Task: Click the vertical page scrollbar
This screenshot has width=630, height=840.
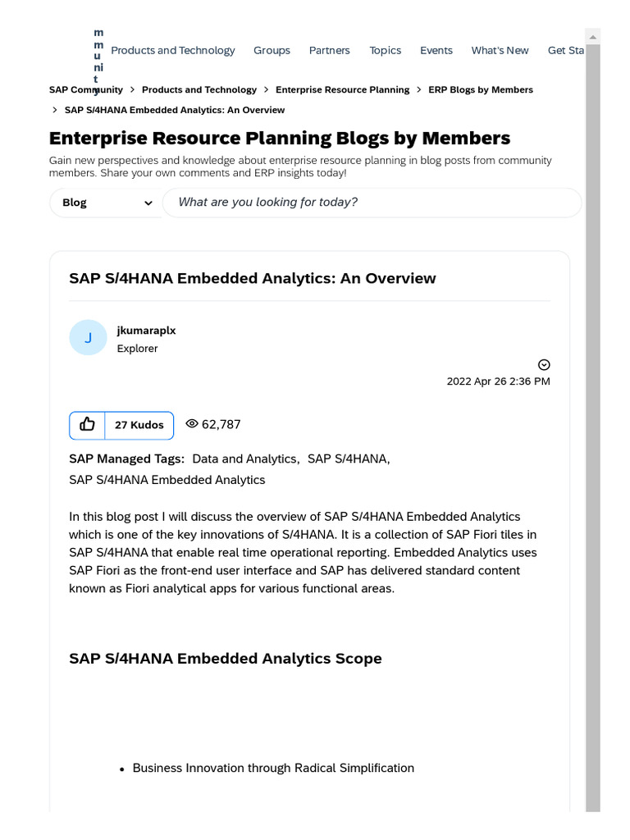Action: tap(592, 410)
